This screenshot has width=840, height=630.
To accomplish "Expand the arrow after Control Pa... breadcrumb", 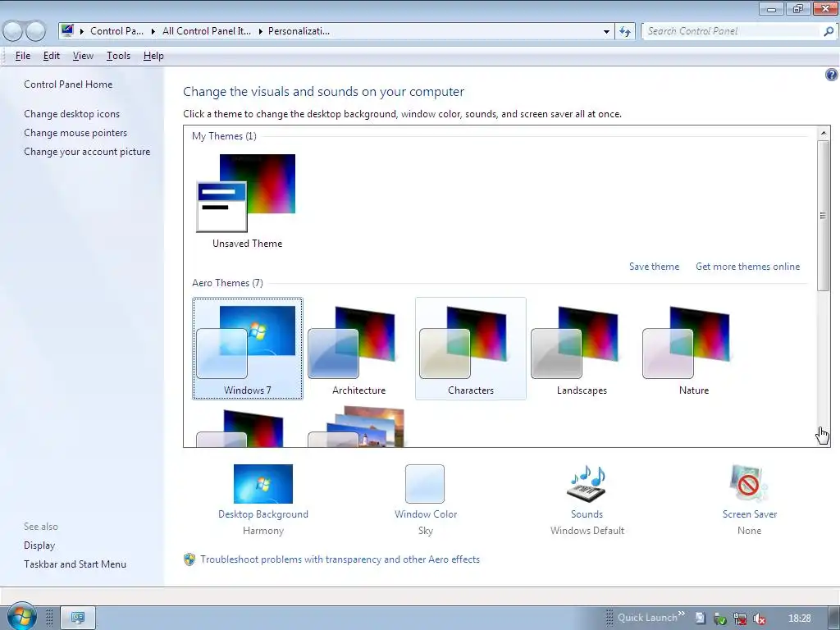I will point(153,32).
